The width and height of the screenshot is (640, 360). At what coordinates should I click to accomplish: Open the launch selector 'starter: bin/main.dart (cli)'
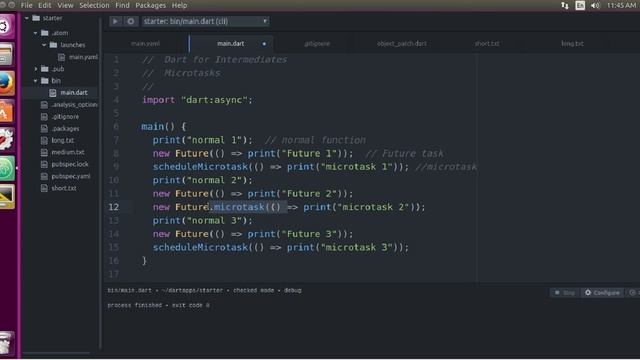[x=205, y=21]
